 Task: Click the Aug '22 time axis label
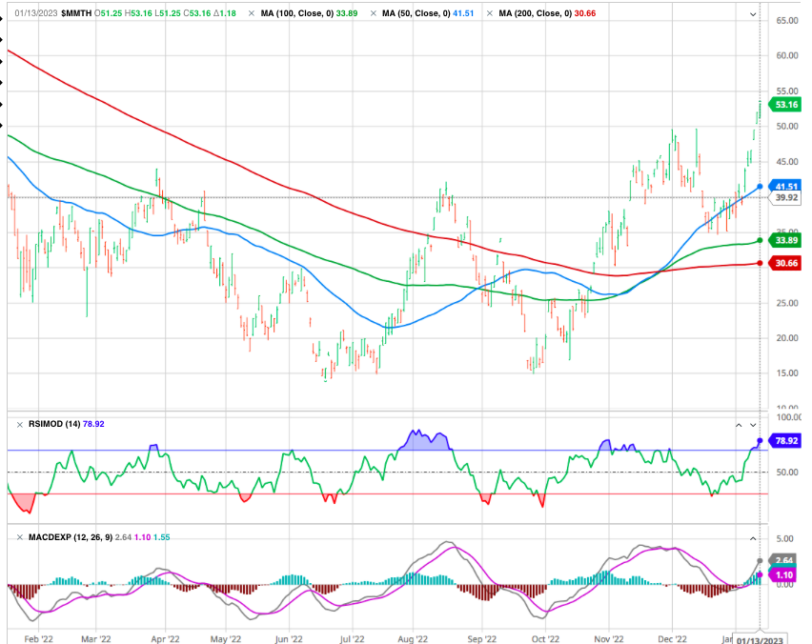click(x=413, y=639)
